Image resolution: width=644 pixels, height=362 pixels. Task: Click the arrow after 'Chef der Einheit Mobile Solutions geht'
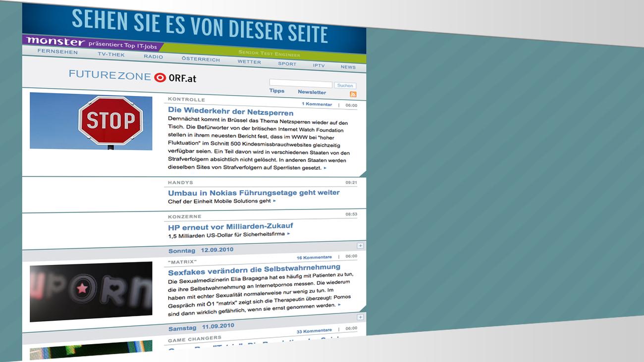coord(274,201)
